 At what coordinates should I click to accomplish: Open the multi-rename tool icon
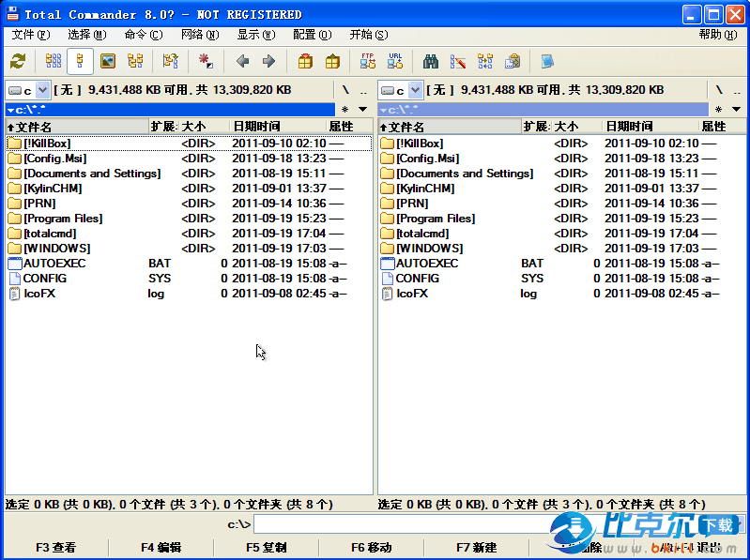458,62
